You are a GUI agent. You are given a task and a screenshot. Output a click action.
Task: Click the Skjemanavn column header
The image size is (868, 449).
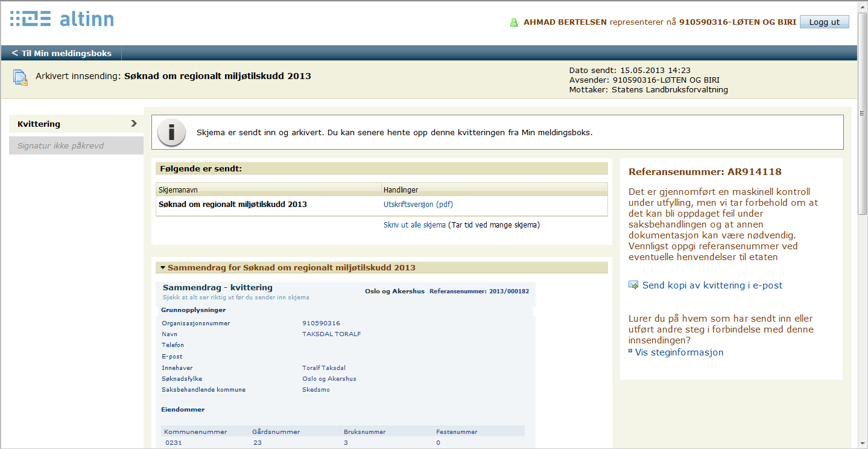coord(268,189)
